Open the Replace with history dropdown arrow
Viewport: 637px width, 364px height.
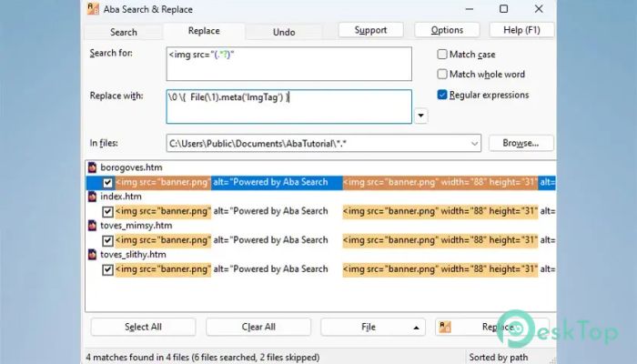pos(420,116)
